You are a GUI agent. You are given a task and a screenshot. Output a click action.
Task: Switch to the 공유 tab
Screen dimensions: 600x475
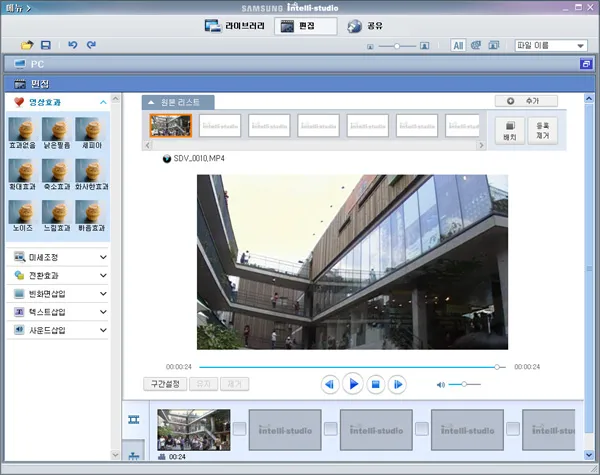coord(367,25)
